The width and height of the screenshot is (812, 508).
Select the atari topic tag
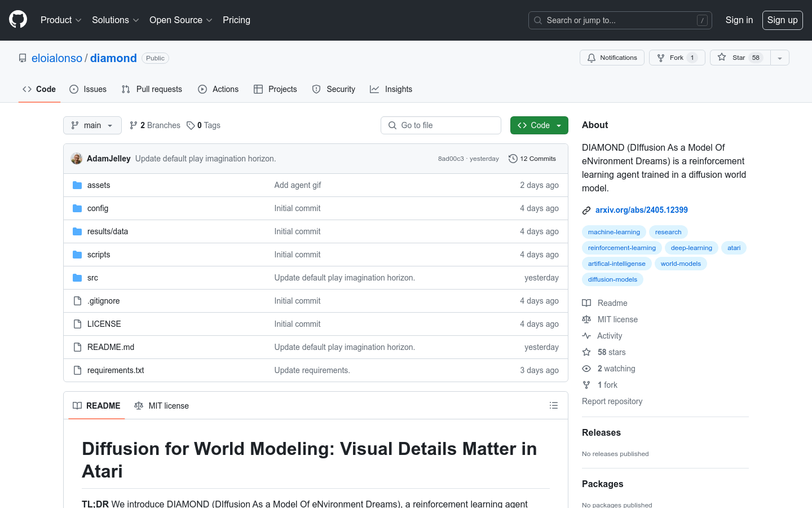pos(734,248)
